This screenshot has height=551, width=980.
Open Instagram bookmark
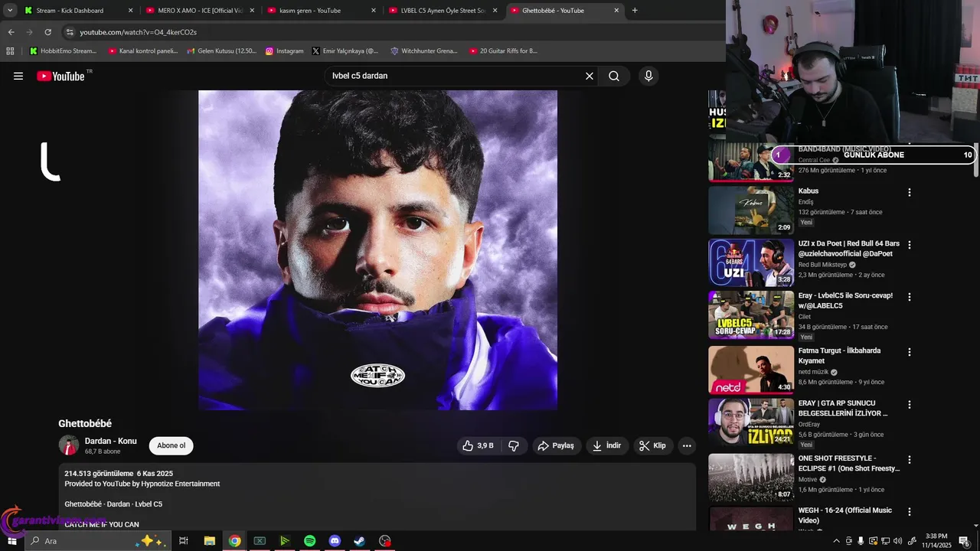285,51
